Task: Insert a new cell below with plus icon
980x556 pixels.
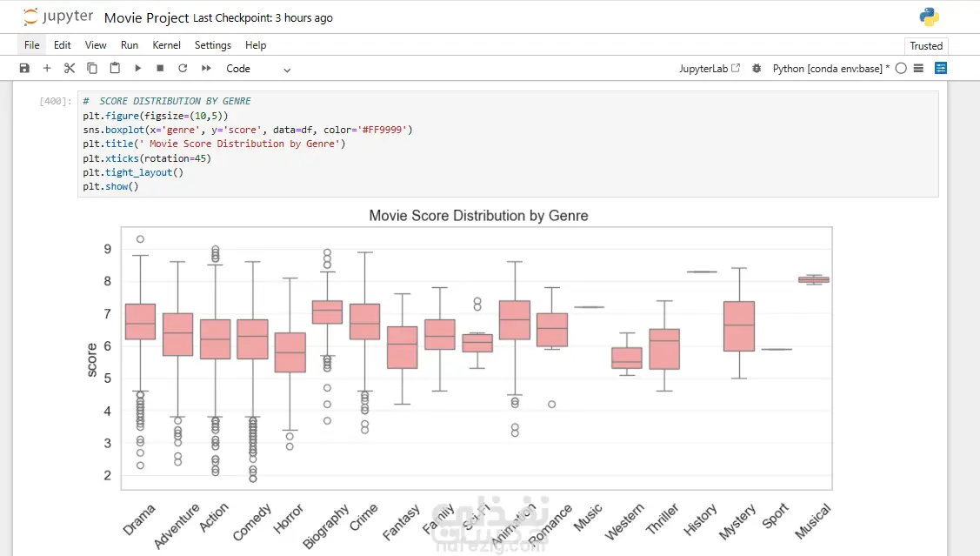Action: tap(47, 68)
